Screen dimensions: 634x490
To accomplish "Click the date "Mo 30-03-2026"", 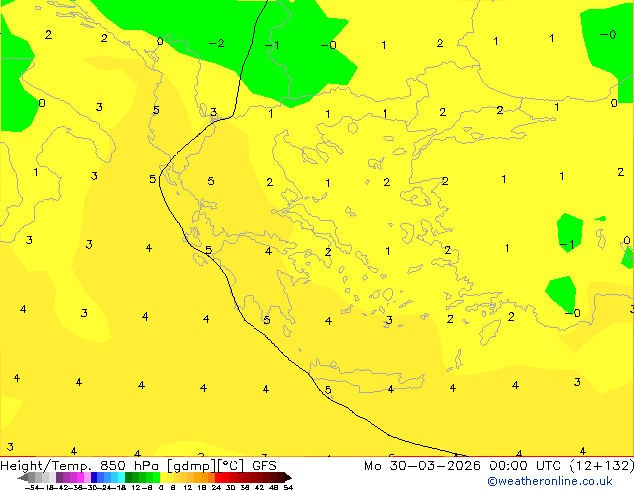I will [x=422, y=466].
